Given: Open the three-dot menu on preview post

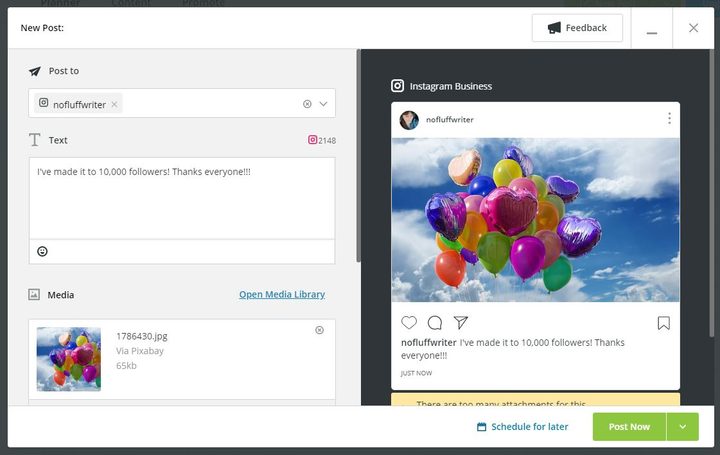Looking at the screenshot, I should [669, 118].
